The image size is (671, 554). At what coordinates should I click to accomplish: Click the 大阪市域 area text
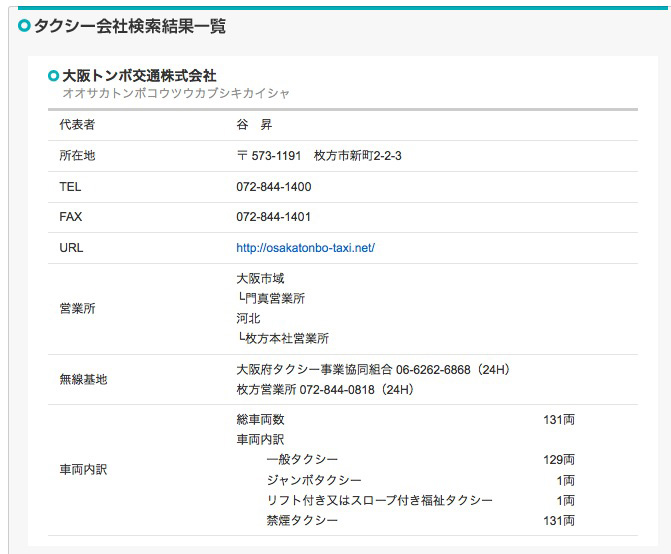(x=260, y=278)
